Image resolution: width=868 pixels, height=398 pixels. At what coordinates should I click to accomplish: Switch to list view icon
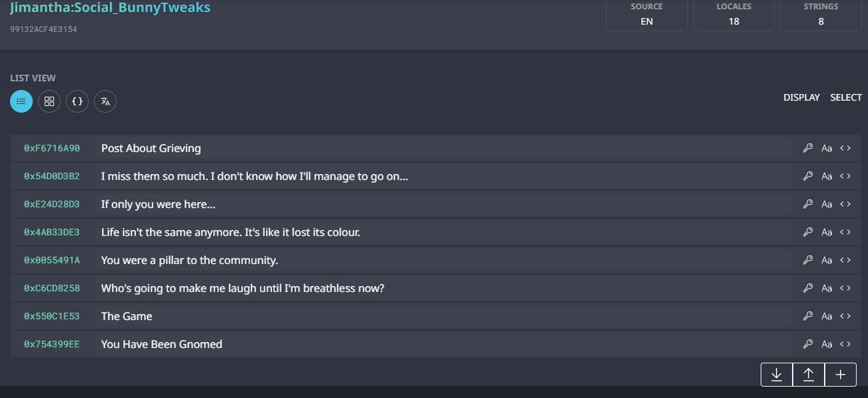pos(21,101)
